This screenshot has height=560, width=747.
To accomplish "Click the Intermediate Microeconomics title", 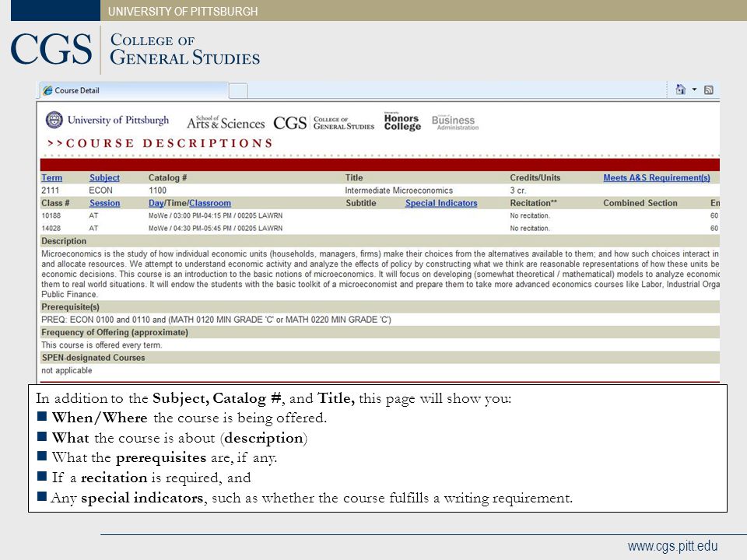I will point(398,191).
